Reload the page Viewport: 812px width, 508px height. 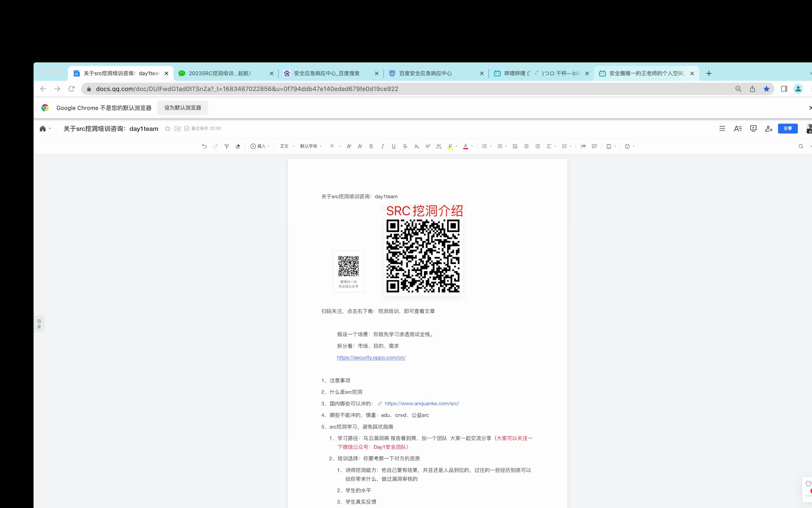coord(71,89)
